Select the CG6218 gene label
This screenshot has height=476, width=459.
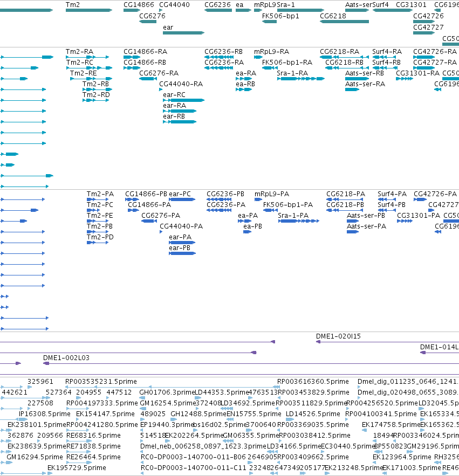tap(333, 16)
